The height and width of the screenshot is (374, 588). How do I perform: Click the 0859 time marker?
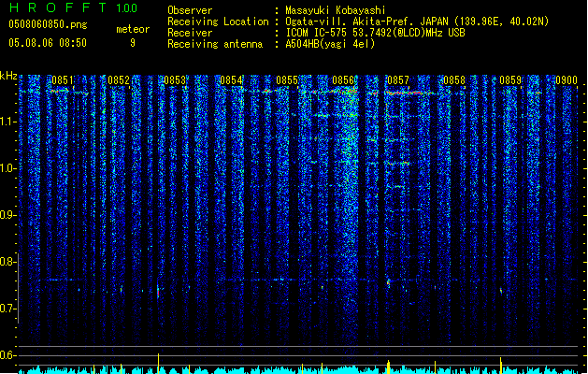tap(510, 79)
